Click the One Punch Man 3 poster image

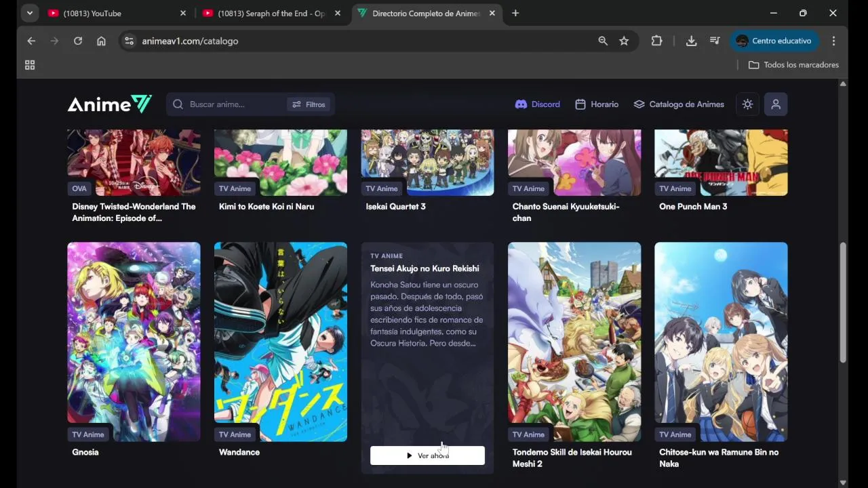click(x=721, y=163)
